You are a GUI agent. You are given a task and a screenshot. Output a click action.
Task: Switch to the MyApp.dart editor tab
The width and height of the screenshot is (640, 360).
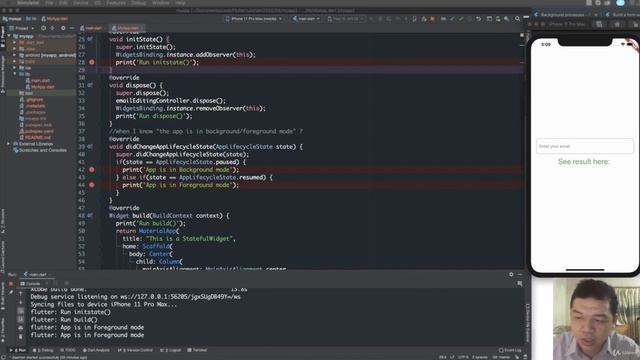(x=128, y=28)
